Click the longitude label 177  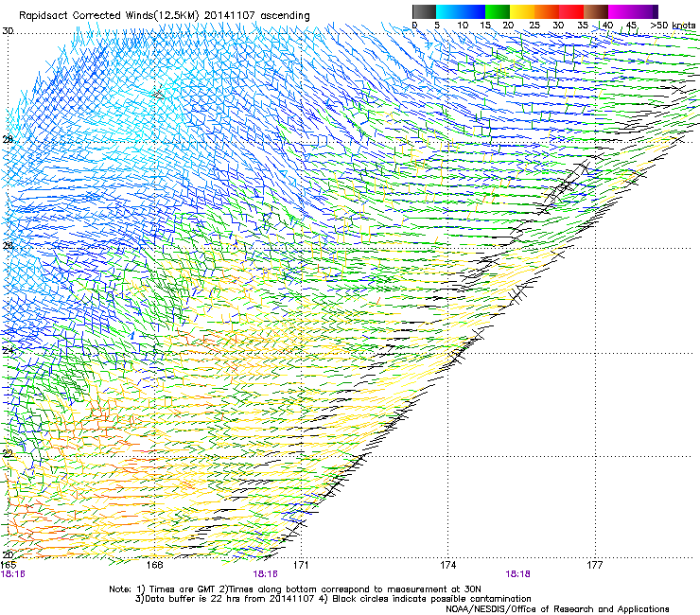(x=595, y=565)
